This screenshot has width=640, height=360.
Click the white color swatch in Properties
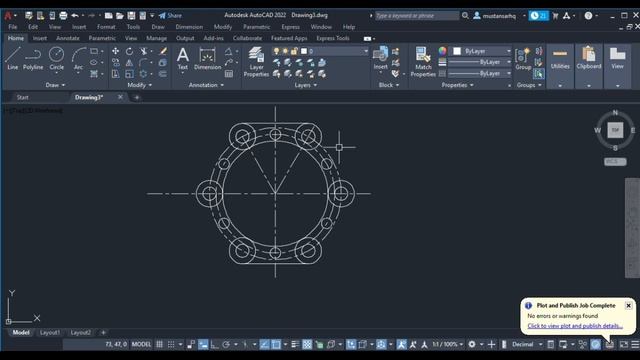457,51
